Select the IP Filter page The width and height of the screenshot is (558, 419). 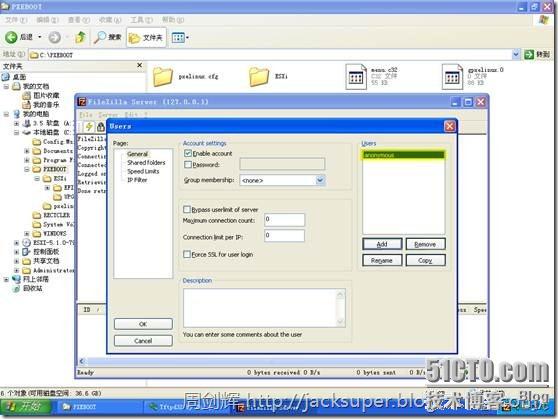click(137, 180)
